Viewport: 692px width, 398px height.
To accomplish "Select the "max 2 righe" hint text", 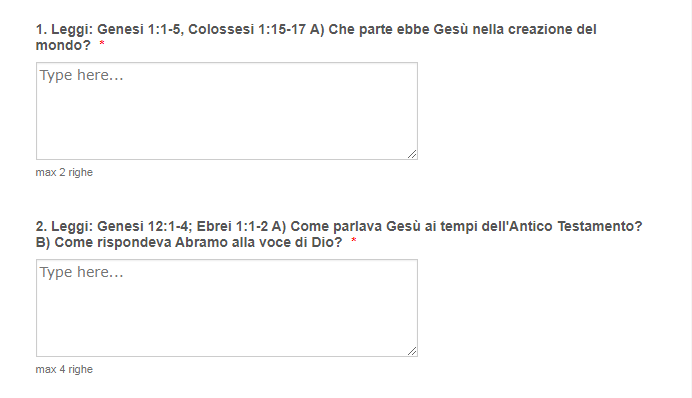I will tap(64, 173).
